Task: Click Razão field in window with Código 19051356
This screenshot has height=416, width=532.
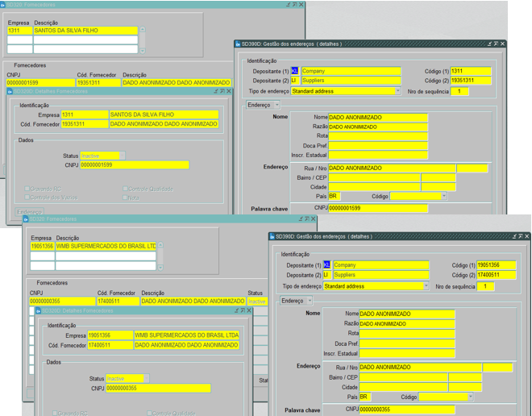Action: [x=407, y=324]
